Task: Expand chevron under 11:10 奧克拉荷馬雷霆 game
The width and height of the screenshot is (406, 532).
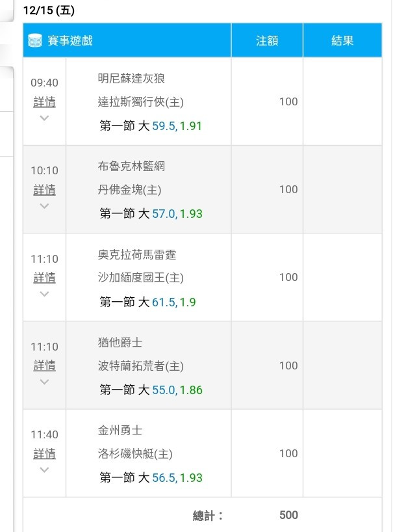Action: [x=44, y=294]
